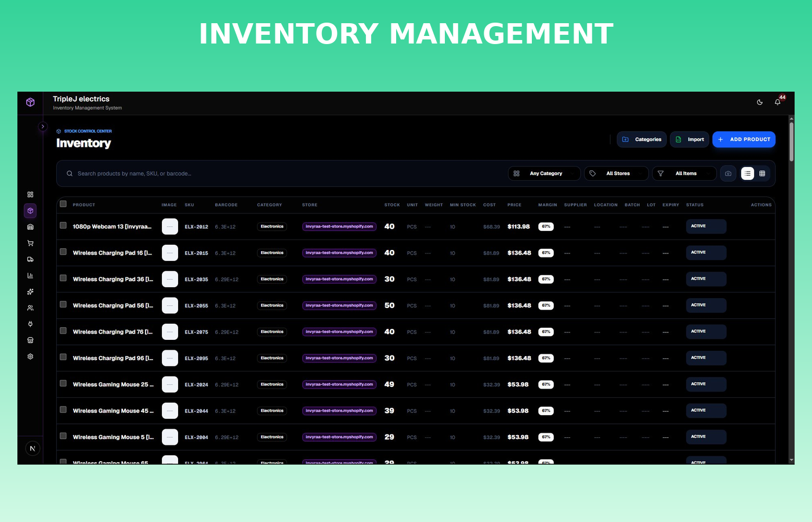Check the Wireless Gaming Mouse 5 checkbox
Image resolution: width=812 pixels, height=522 pixels.
point(63,436)
